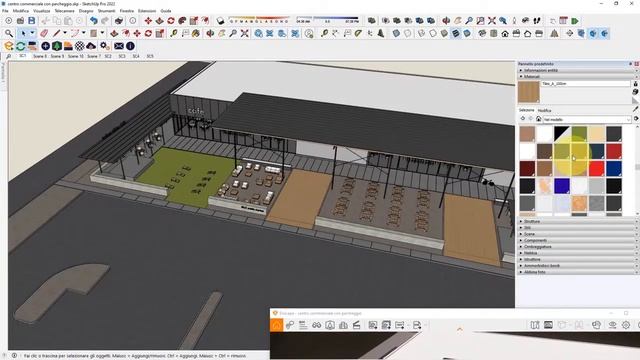Click the Search magnifier in the second toolbar row
Viewport: 640px width, 360px height.
(x=9, y=33)
